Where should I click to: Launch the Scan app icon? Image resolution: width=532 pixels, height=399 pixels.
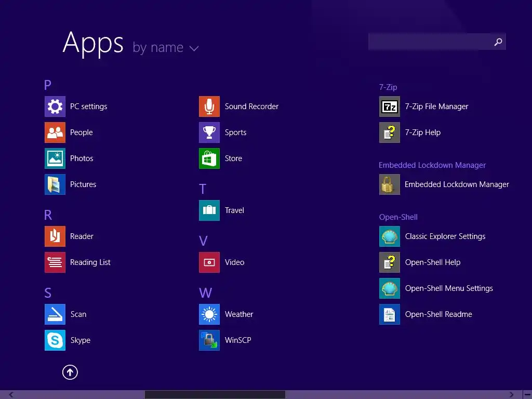[x=55, y=314]
